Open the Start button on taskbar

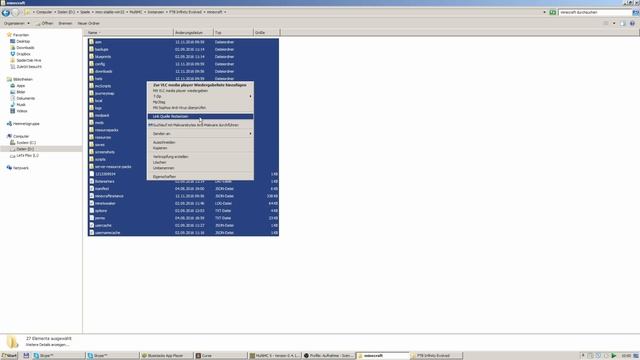click(9, 356)
